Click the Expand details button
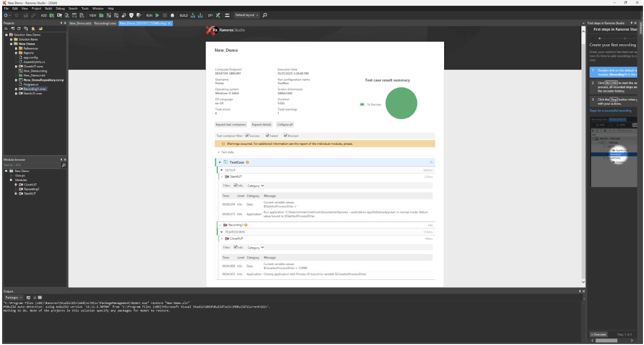Viewport: 644px width, 345px height. (261, 124)
